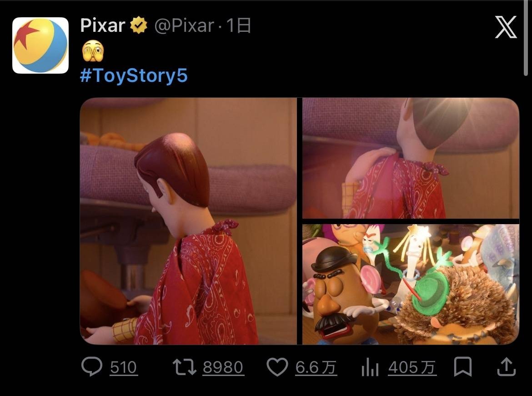Screen dimensions: 532x396
Task: Click the X logo
Action: click(506, 27)
